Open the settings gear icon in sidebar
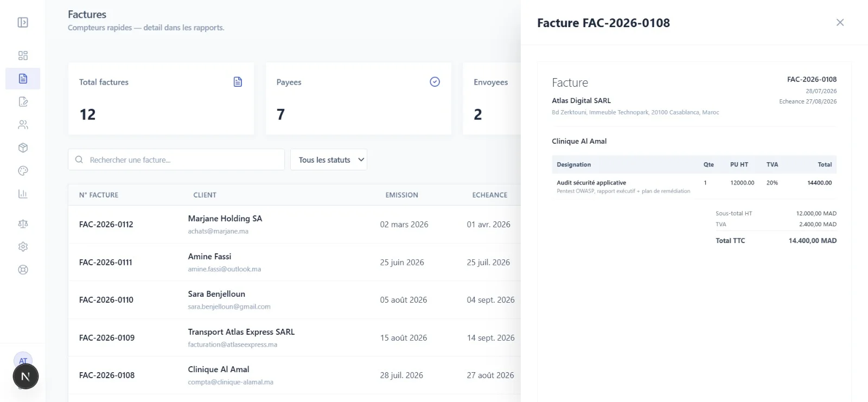 [23, 247]
